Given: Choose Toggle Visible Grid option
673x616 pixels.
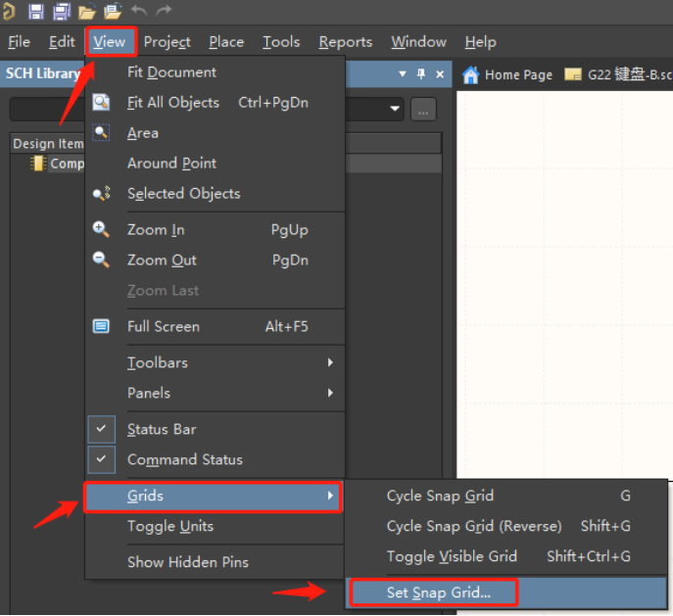Looking at the screenshot, I should coord(452,556).
